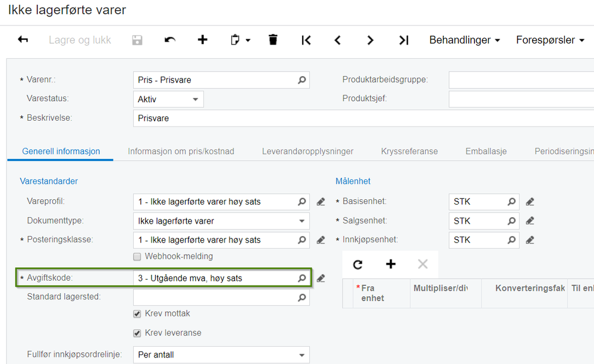Go to first record icon
Image resolution: width=594 pixels, height=364 pixels.
click(x=306, y=40)
